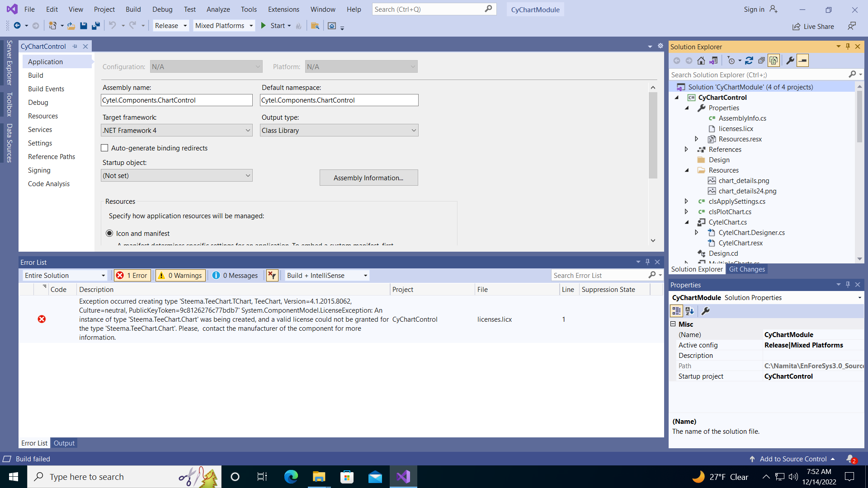Open the Mixed Platforms dropdown
Screen dimensions: 868x488
pyautogui.click(x=224, y=26)
